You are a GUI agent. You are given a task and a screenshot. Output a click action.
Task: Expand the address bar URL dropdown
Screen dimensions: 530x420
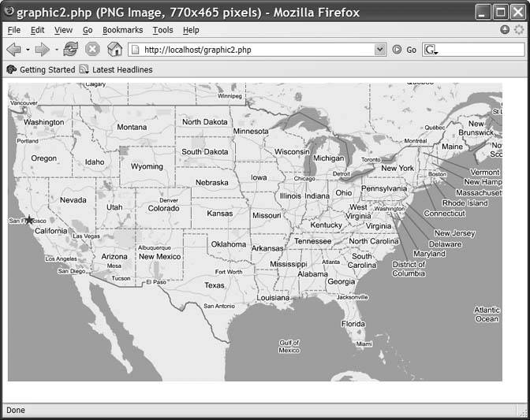click(x=380, y=50)
